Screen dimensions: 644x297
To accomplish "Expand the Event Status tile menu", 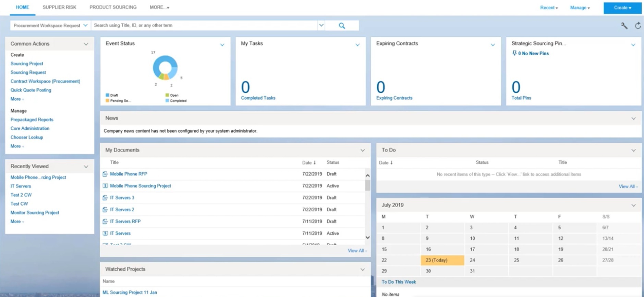I will 222,45.
